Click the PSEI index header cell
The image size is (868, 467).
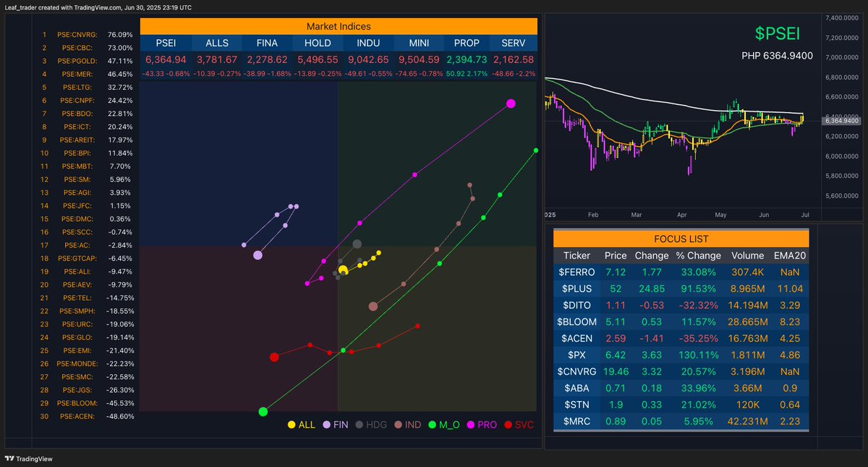point(166,43)
